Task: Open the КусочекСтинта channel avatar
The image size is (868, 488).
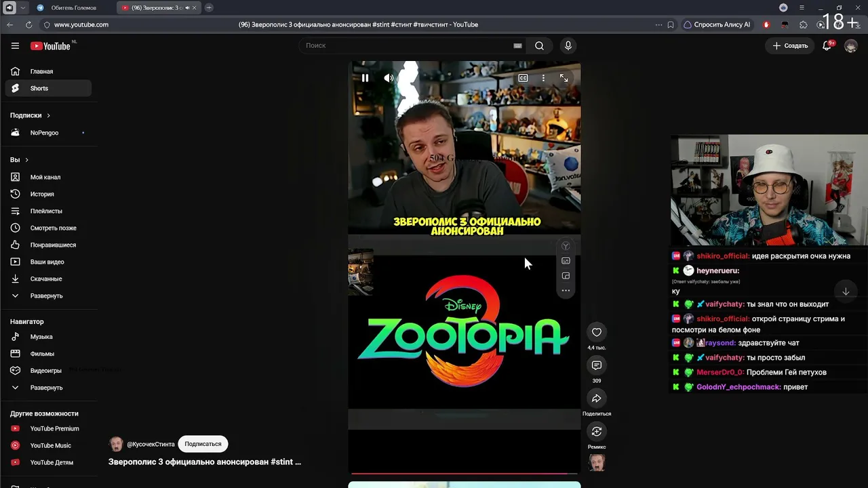Action: [x=116, y=444]
